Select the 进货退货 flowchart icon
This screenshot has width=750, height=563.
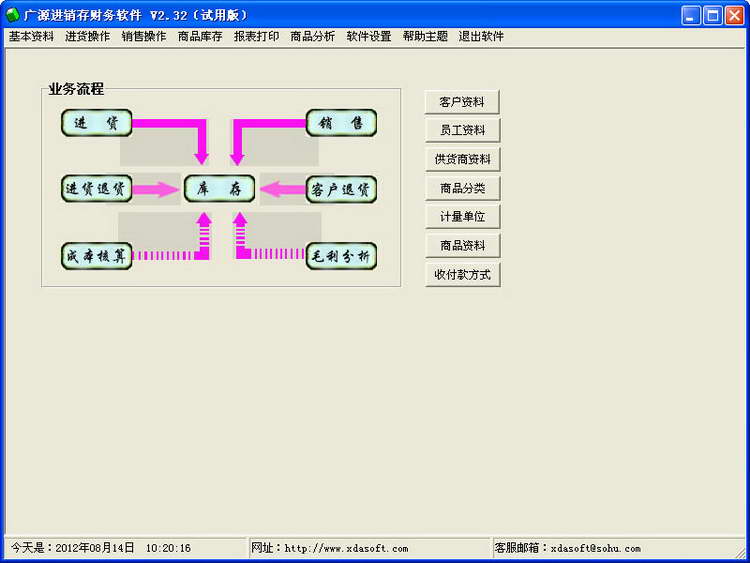(97, 189)
